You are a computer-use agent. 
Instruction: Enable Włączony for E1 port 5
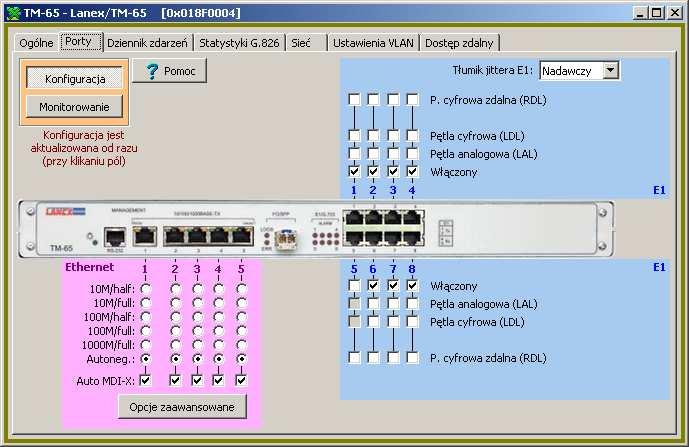(x=354, y=286)
